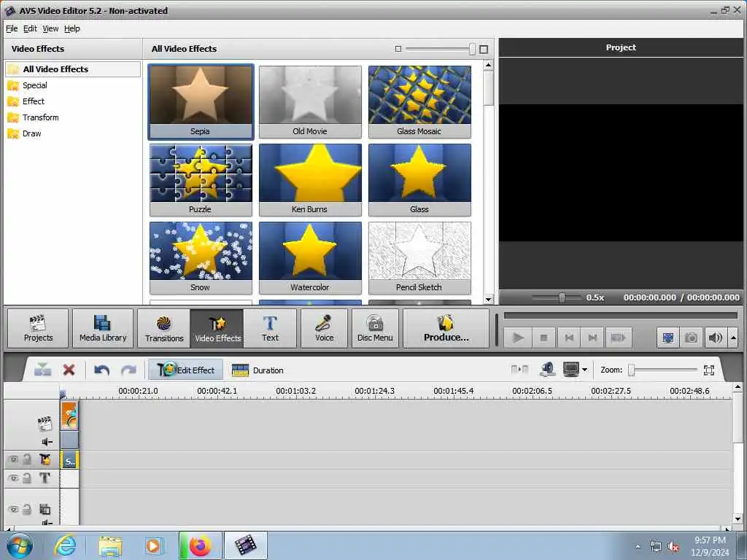
Task: Select All Video Effects folder
Action: [x=73, y=69]
